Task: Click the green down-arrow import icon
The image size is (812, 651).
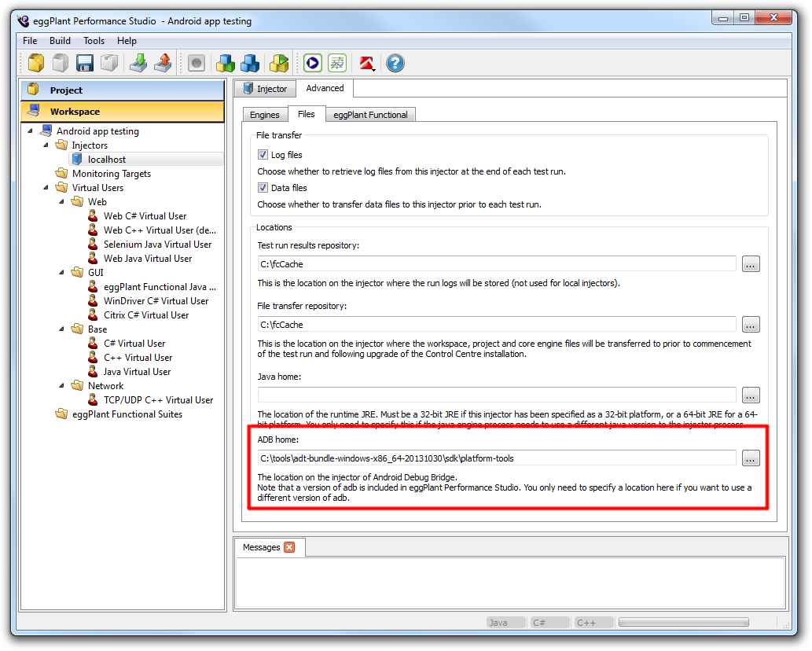Action: 138,63
